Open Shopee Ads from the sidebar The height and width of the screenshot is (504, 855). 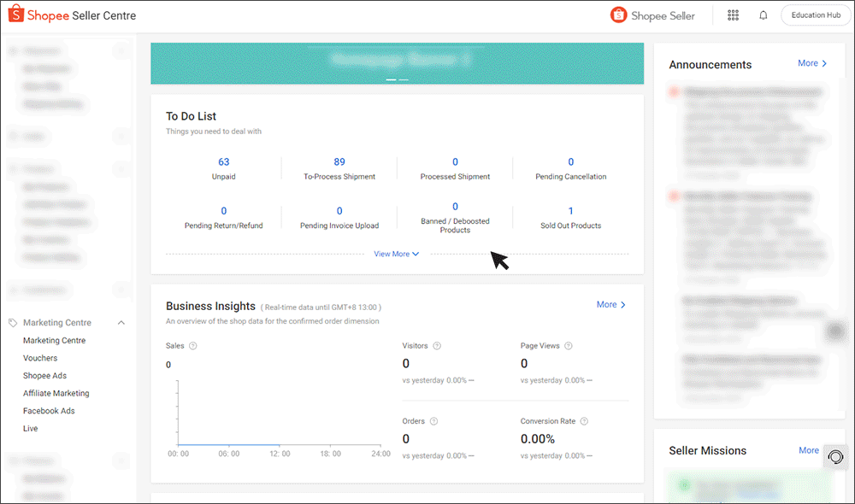pyautogui.click(x=44, y=375)
